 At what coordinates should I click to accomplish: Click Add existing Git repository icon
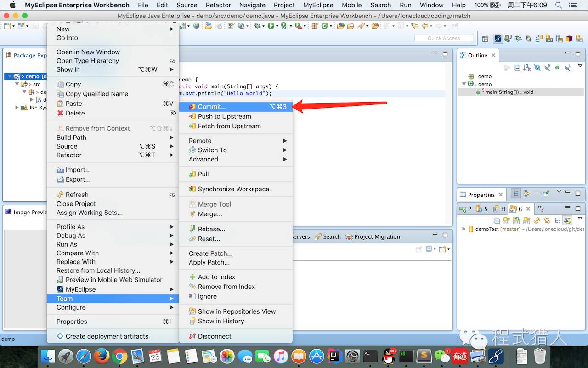[507, 221]
